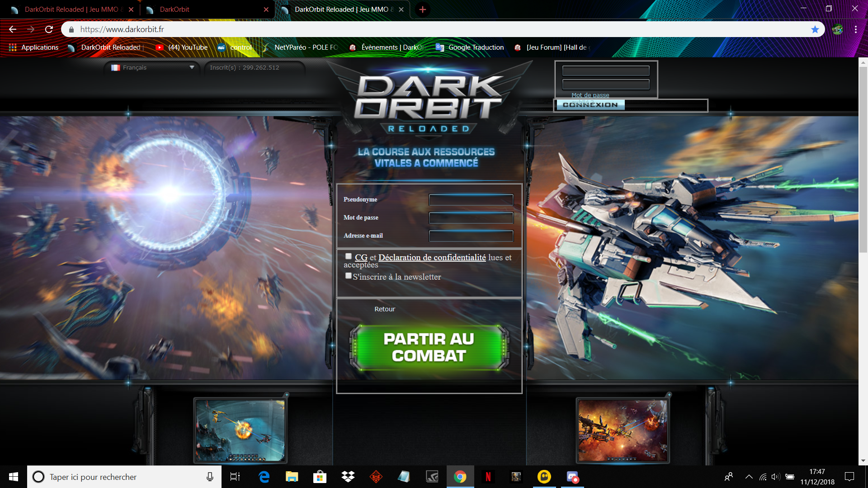Open the CG terms link
868x488 pixels.
point(361,258)
